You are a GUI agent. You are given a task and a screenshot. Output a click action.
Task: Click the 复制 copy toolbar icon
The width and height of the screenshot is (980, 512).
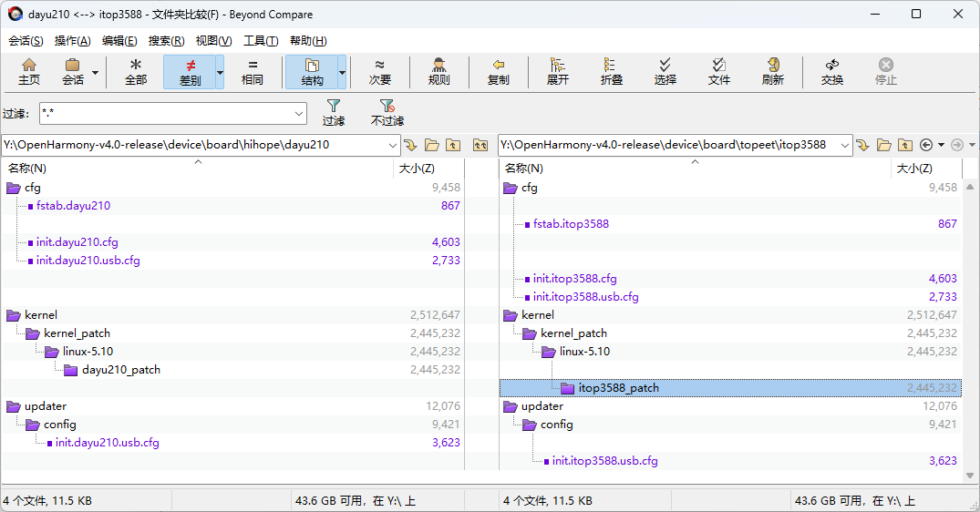point(498,72)
